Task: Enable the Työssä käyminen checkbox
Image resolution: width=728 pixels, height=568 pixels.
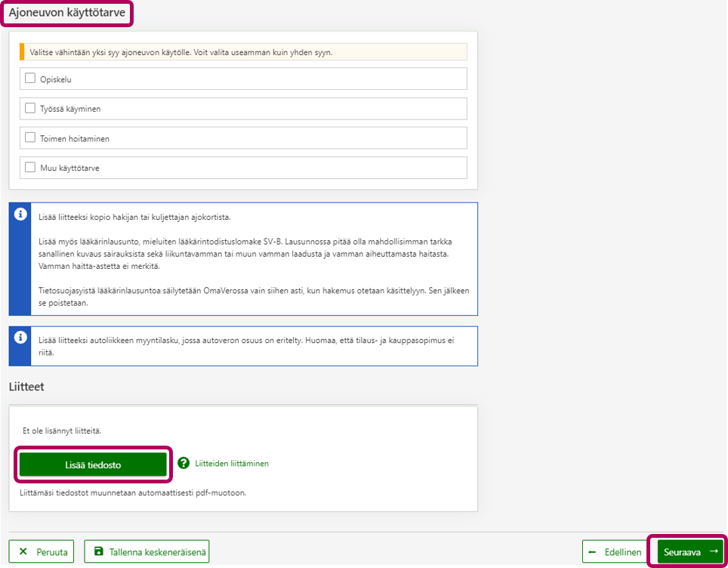Action: click(x=30, y=108)
